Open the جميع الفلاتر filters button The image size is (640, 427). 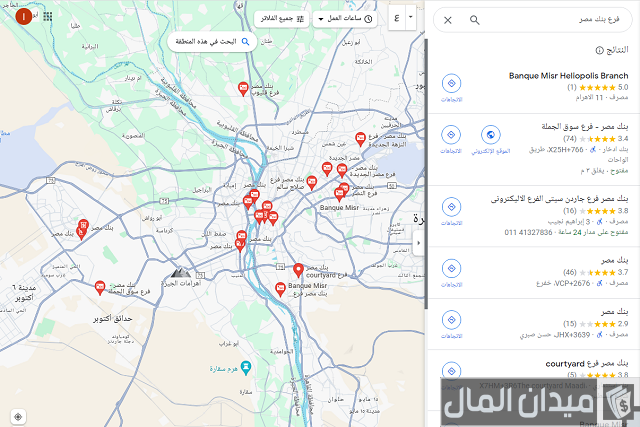coord(282,19)
